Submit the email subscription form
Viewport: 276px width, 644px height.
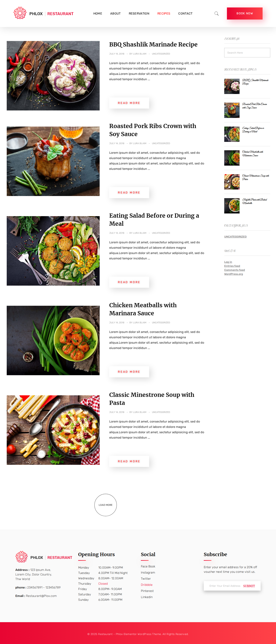[249, 586]
